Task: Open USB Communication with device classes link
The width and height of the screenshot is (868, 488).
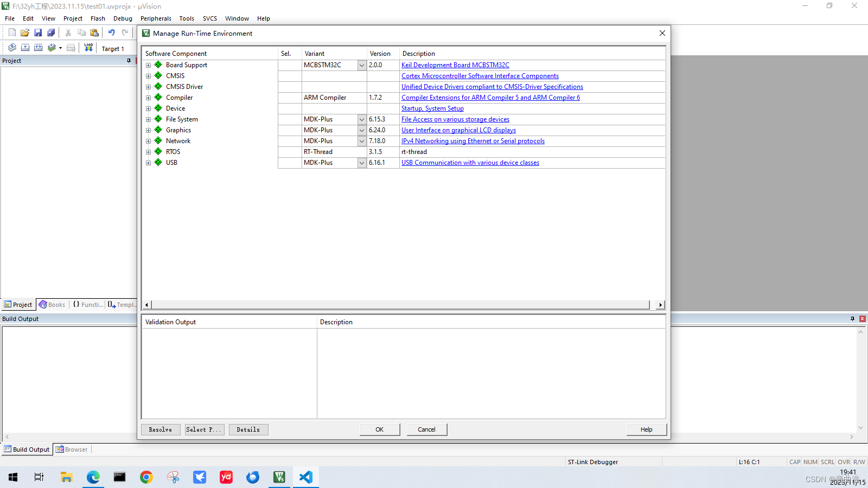Action: click(x=470, y=163)
